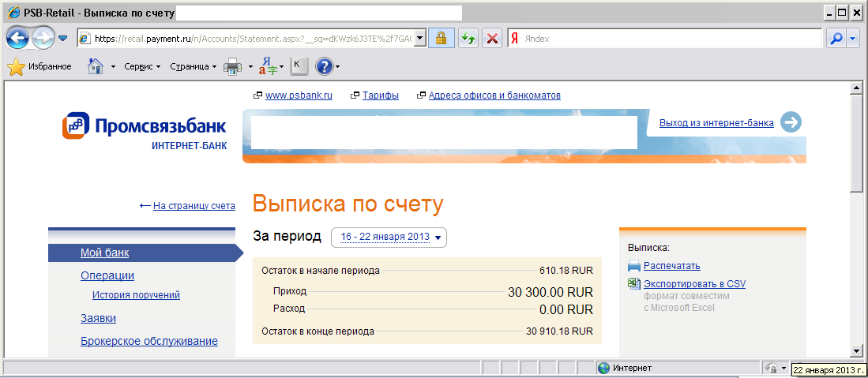Open the Страница menu
Image resolution: width=868 pixels, height=378 pixels.
point(194,66)
